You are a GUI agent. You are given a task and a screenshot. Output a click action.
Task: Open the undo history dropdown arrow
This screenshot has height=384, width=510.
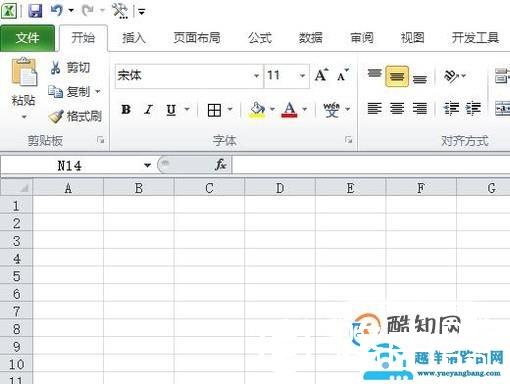[71, 11]
